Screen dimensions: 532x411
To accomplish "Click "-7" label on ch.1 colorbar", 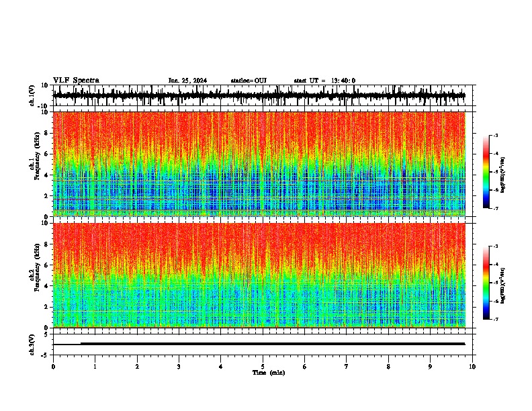I will [x=495, y=208].
